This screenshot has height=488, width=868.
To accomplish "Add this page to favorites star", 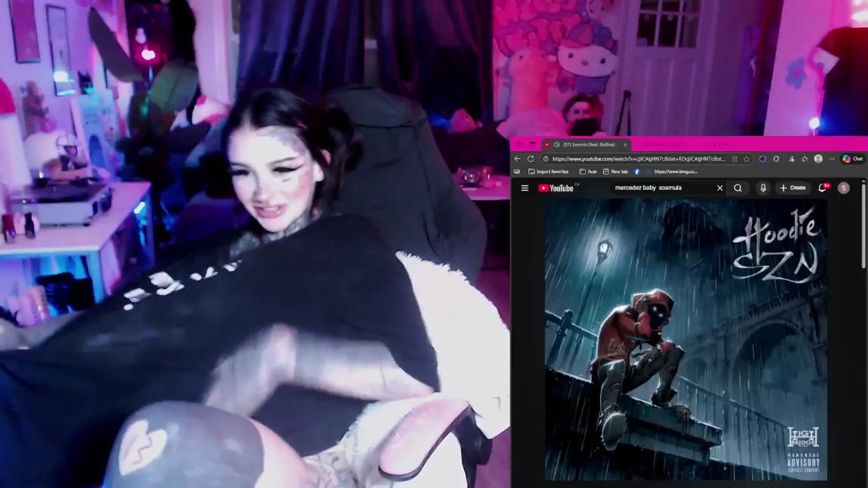I will (x=746, y=159).
